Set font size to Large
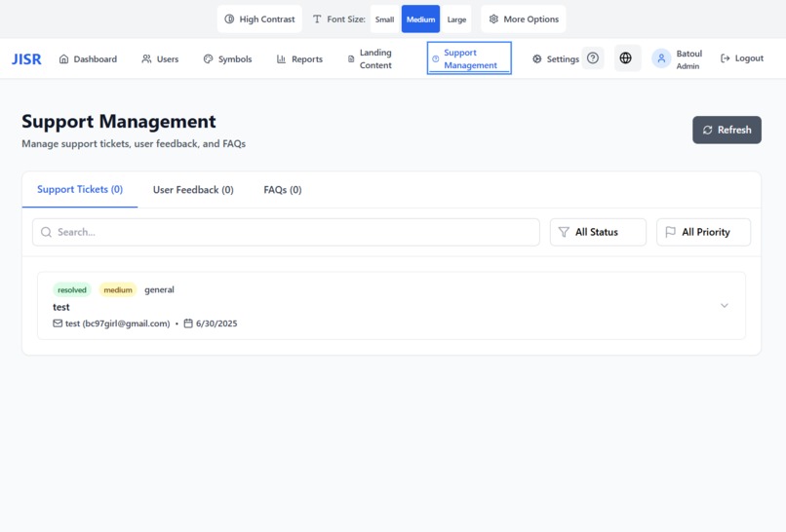Viewport: 786px width, 532px height. (x=456, y=19)
